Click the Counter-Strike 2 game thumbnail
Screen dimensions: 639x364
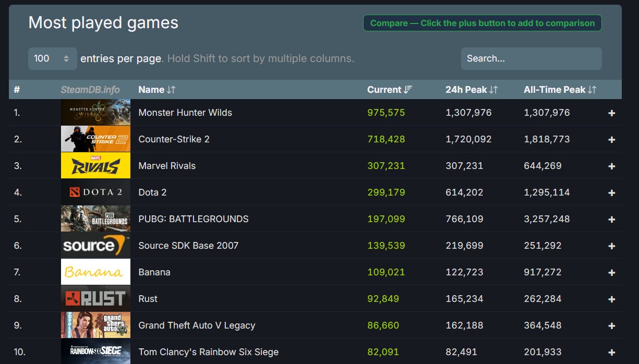point(95,139)
